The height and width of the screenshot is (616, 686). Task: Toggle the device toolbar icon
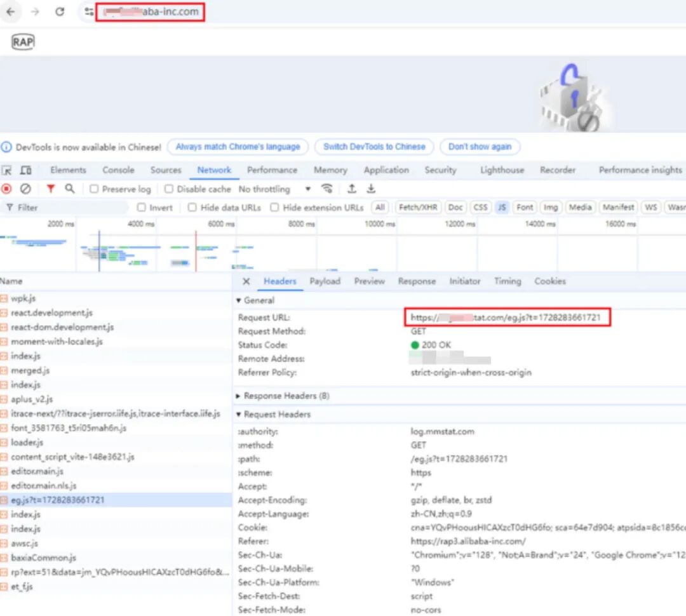point(26,170)
